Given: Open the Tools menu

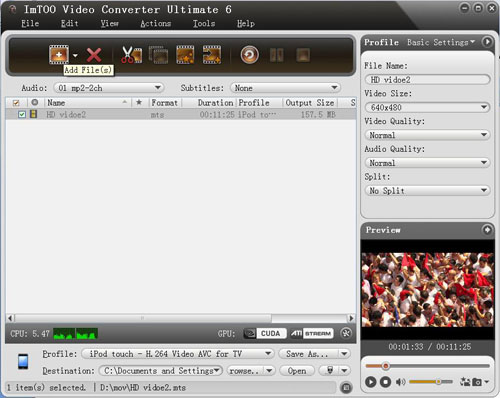Looking at the screenshot, I should point(204,23).
